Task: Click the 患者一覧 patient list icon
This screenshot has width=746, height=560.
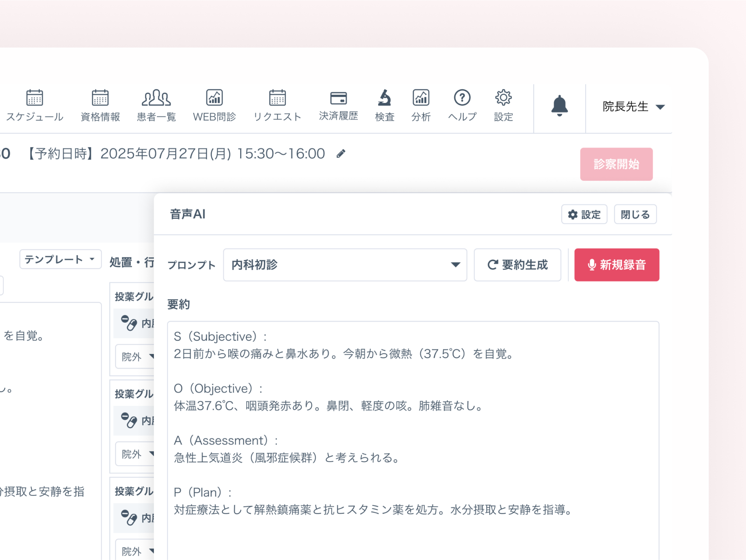Action: coord(156,98)
